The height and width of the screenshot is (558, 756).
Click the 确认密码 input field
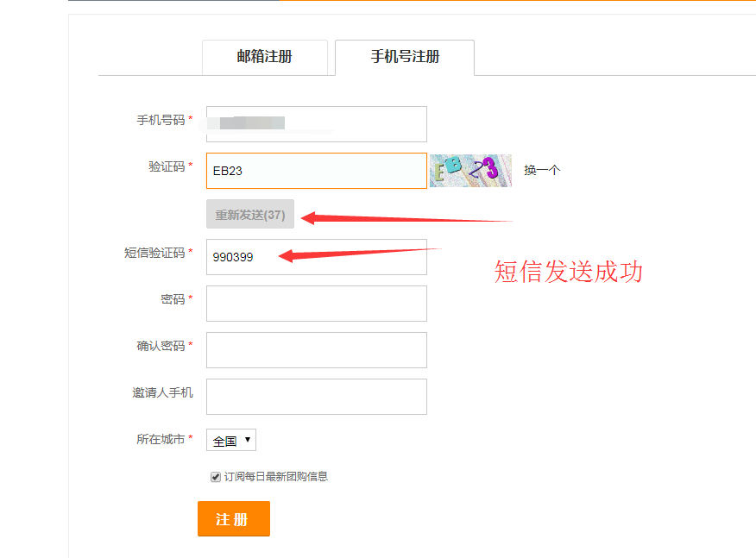[x=316, y=350]
